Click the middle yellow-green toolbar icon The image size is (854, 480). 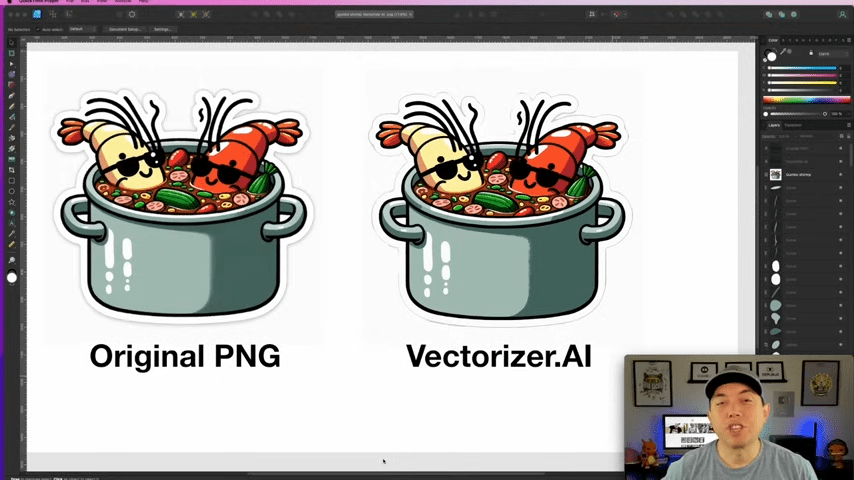point(193,15)
